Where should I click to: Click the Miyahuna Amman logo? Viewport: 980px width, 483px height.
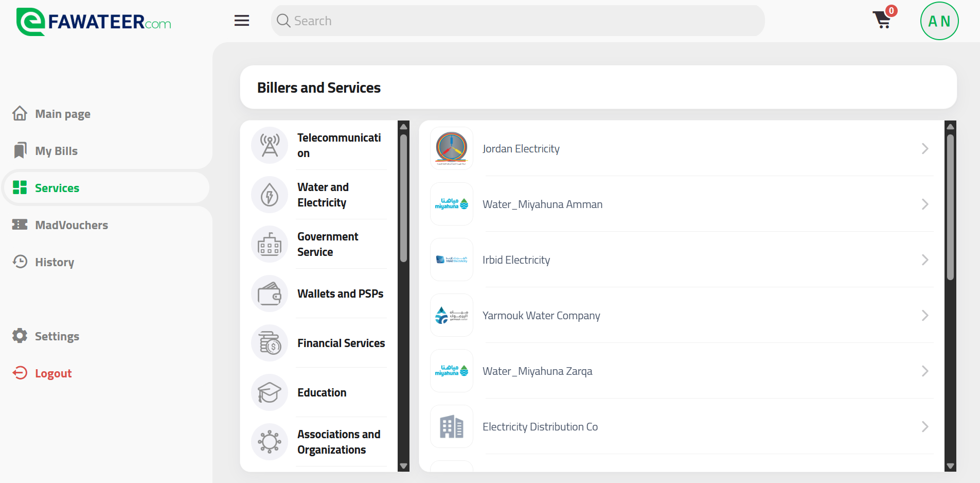452,204
